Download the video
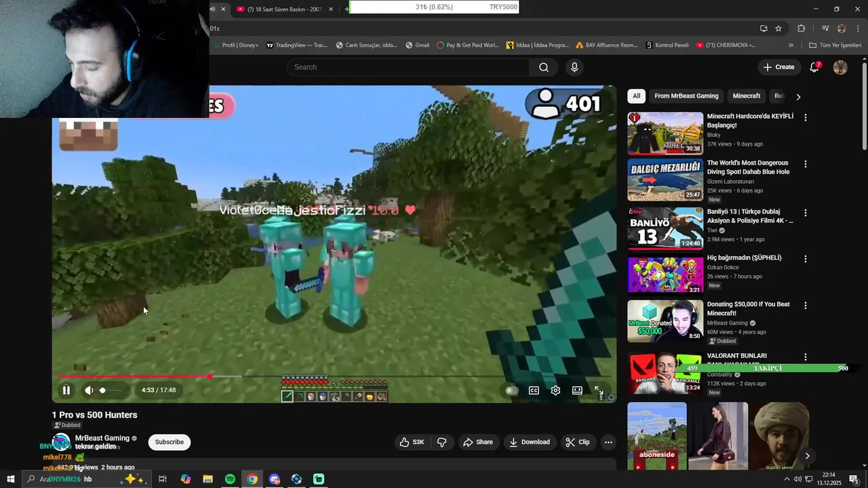 click(x=530, y=442)
